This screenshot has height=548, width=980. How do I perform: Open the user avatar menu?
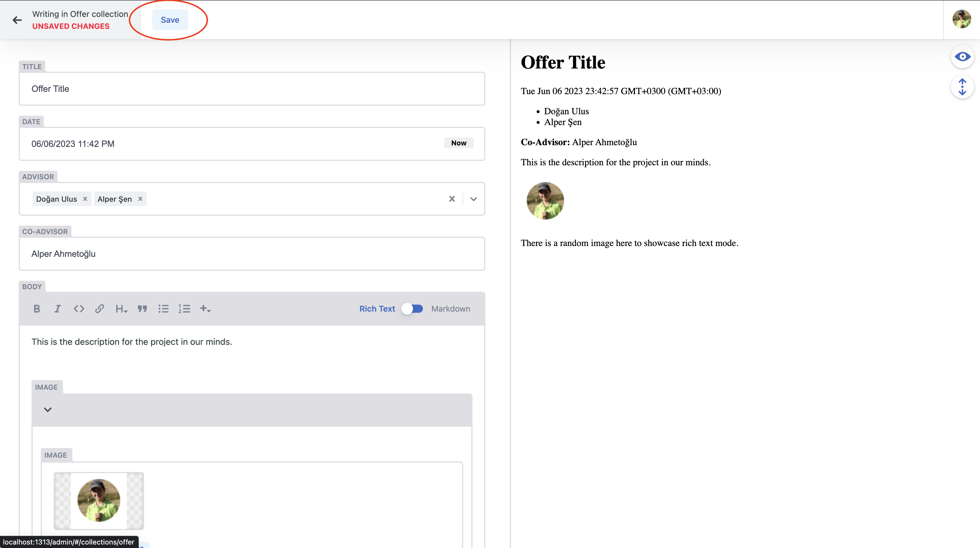click(961, 19)
